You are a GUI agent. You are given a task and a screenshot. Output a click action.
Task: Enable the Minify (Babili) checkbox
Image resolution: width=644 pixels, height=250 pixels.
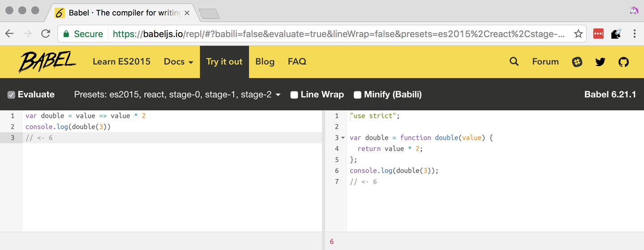point(357,95)
